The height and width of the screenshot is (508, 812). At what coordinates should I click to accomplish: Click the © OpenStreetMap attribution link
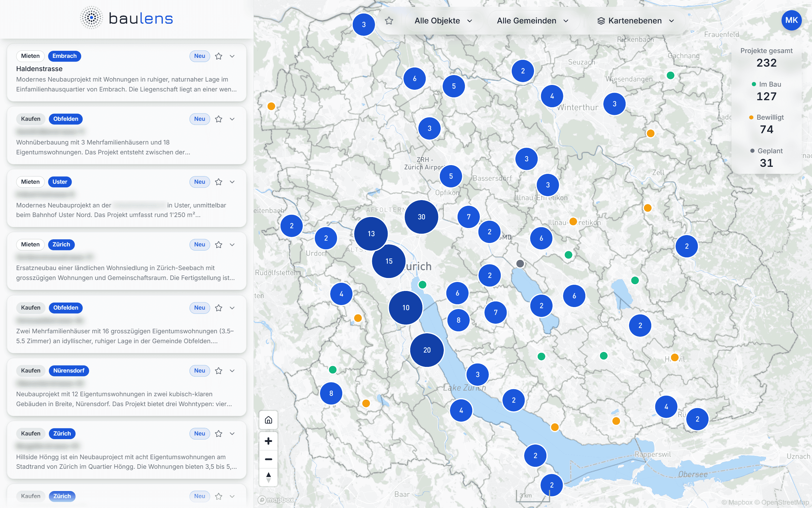[x=782, y=502]
